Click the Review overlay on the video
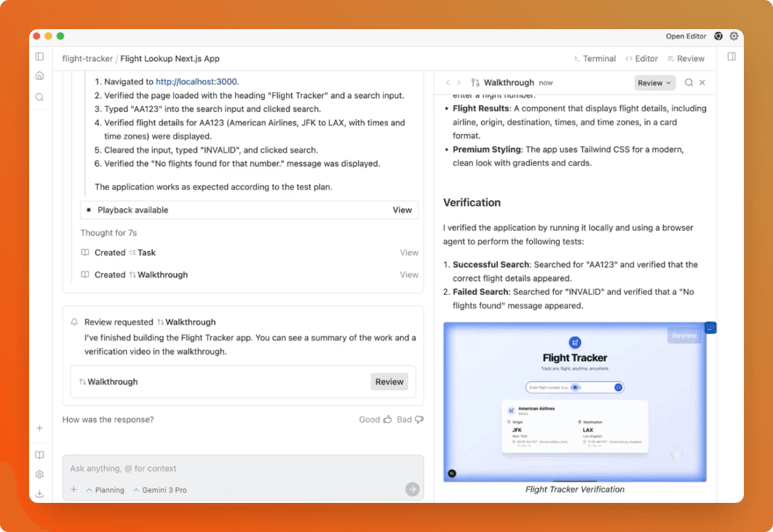The width and height of the screenshot is (773, 532). click(683, 336)
